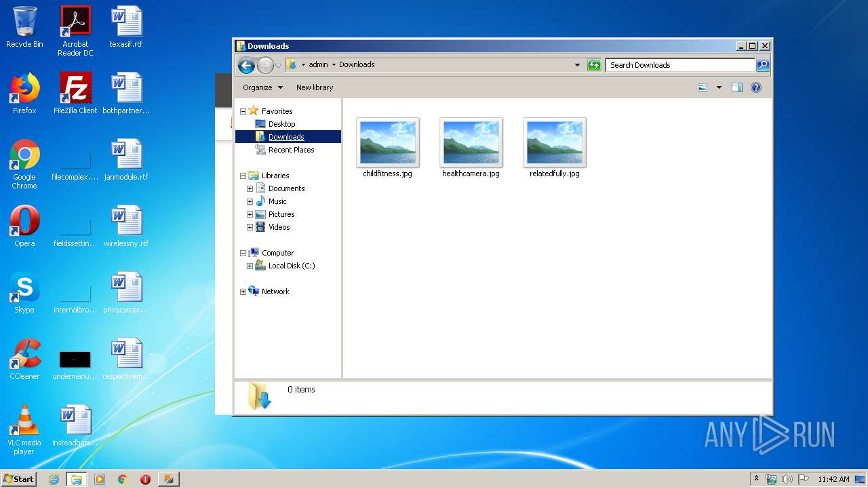Image resolution: width=868 pixels, height=488 pixels.
Task: Open the view options dropdown arrow
Action: (x=719, y=87)
